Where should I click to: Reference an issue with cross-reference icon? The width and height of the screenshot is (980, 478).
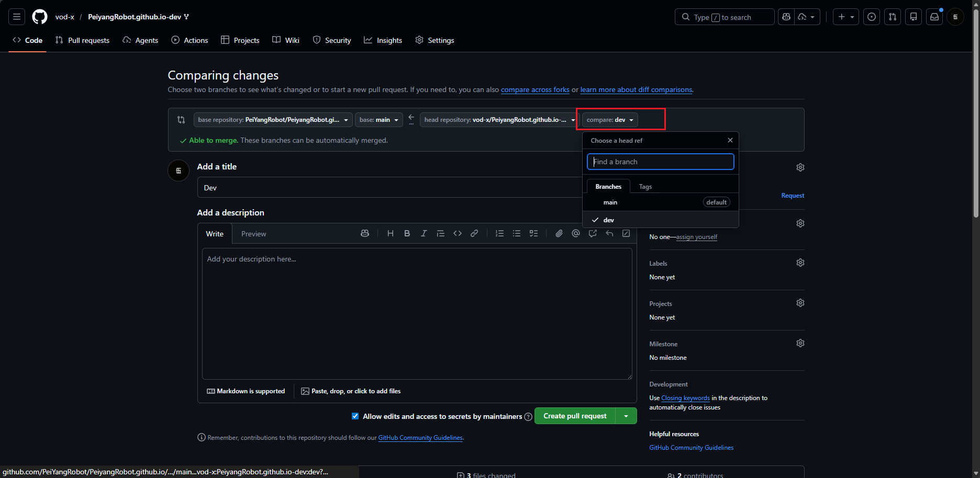click(593, 233)
